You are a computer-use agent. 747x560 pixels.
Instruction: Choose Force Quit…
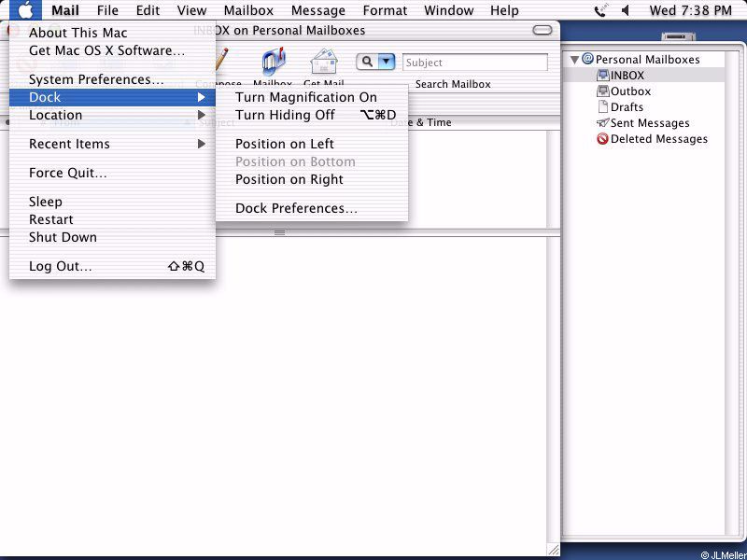pyautogui.click(x=112, y=173)
